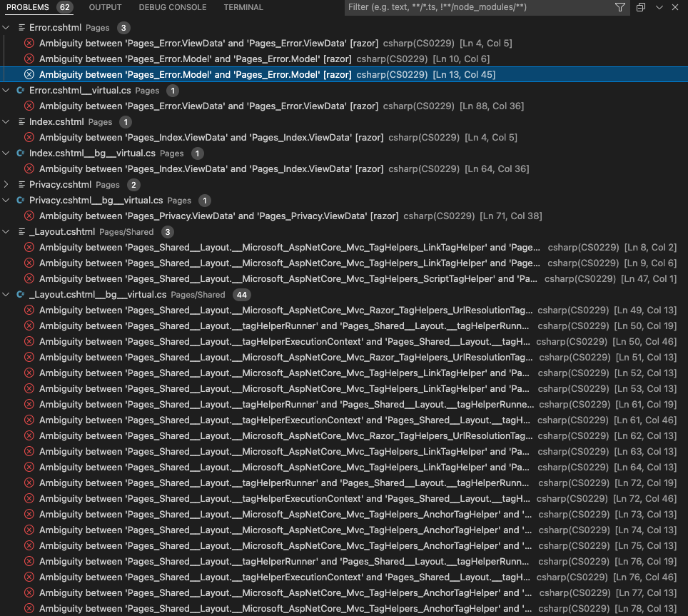Collapse the Error.cshtml group
Viewport: 688px width, 616px height.
[6, 28]
